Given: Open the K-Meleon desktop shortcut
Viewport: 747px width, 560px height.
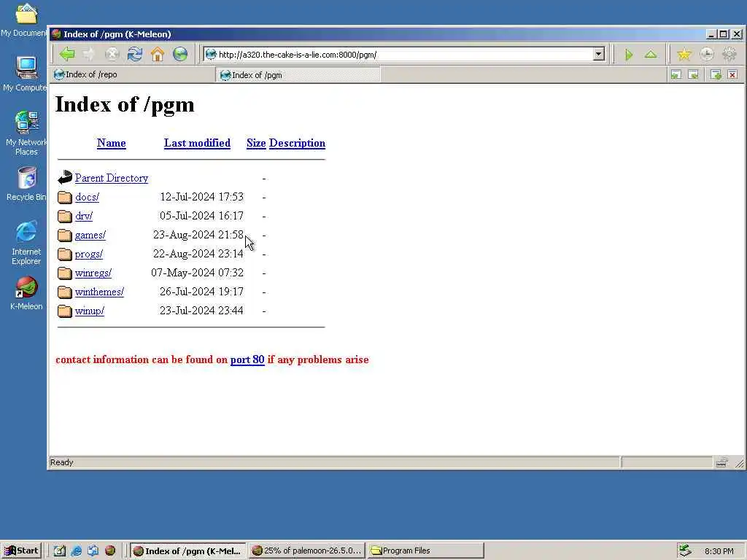Looking at the screenshot, I should 26,293.
